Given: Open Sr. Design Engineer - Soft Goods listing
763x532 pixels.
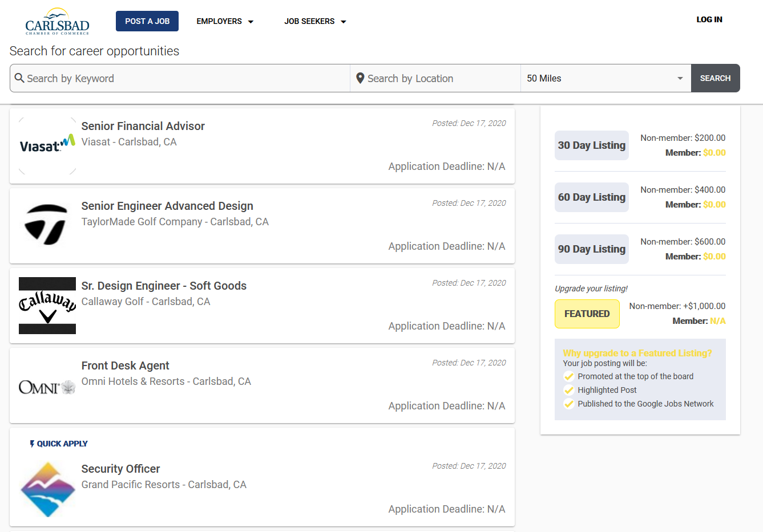Looking at the screenshot, I should click(x=164, y=286).
